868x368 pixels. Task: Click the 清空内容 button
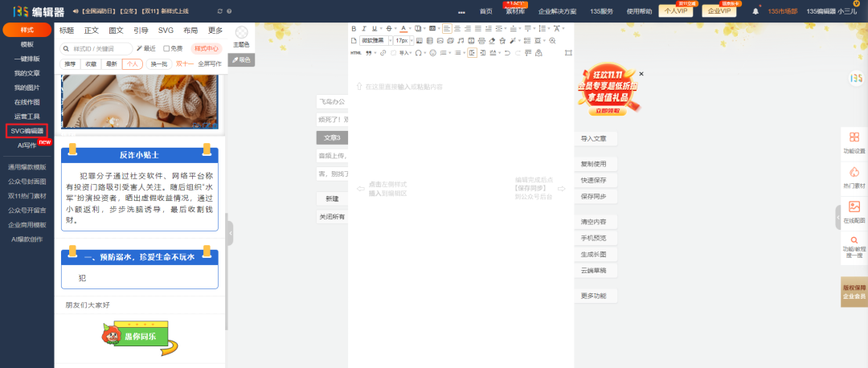coord(595,221)
